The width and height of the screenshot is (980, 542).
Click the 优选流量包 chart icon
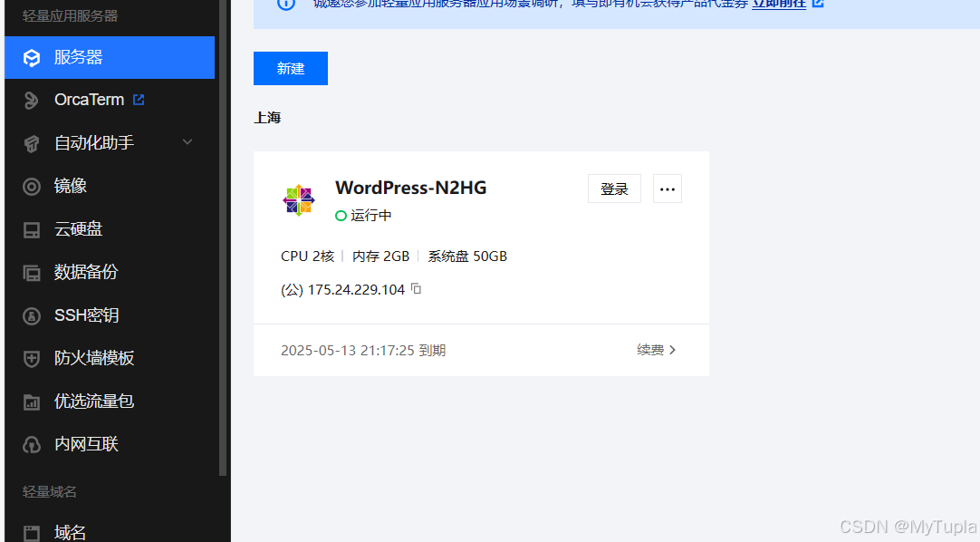click(32, 402)
